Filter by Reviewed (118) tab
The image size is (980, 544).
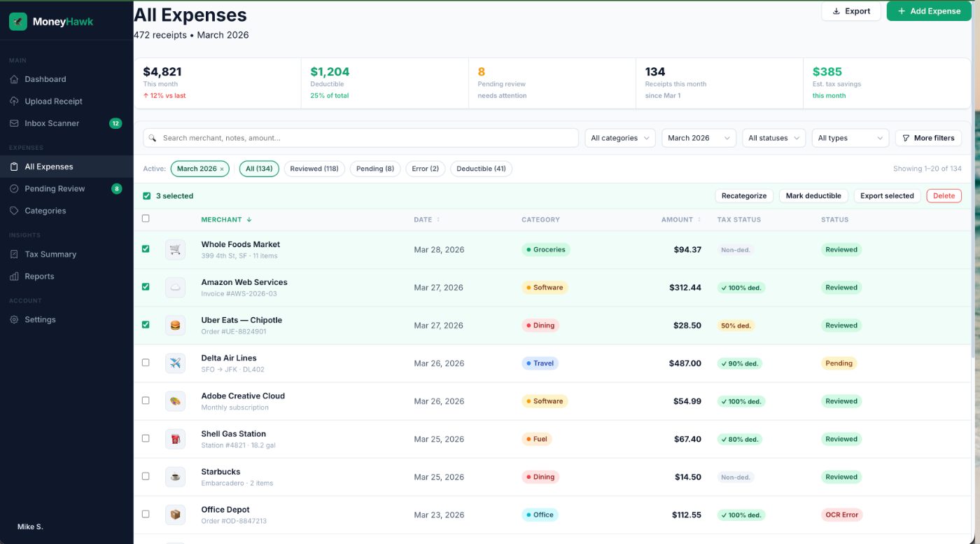pos(314,169)
